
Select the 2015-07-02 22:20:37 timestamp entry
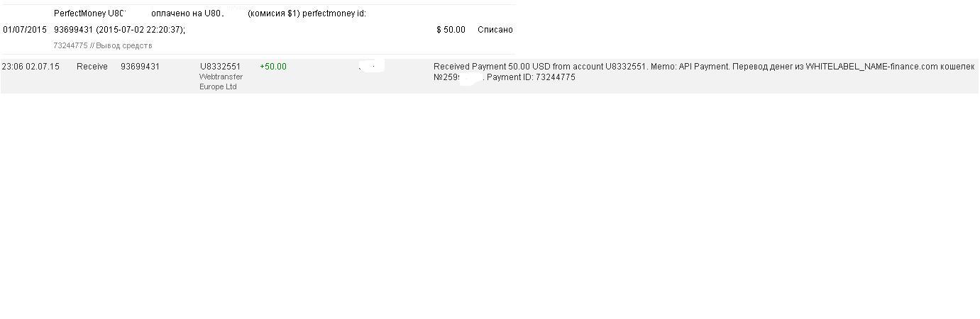140,30
